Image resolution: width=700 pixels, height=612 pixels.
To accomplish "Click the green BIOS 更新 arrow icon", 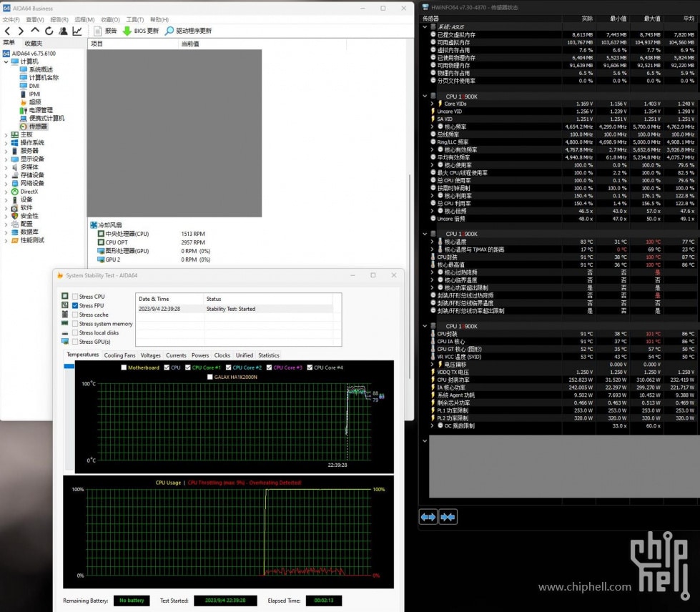I will point(127,31).
